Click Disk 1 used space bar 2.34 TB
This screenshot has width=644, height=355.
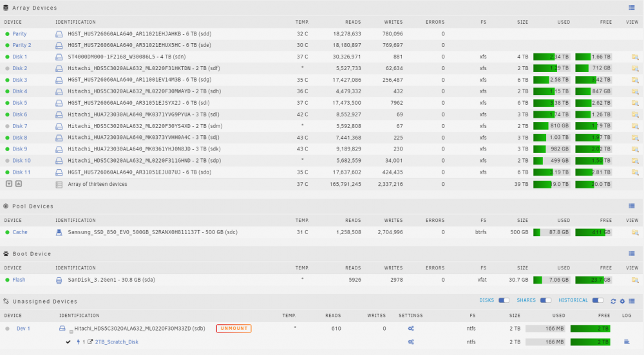click(x=552, y=57)
